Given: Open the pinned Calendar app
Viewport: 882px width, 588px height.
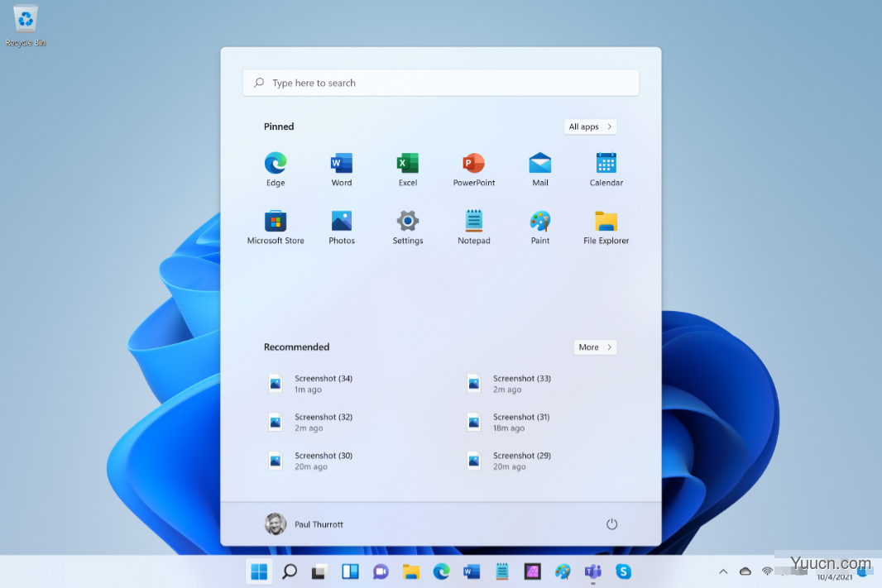Looking at the screenshot, I should tap(606, 169).
